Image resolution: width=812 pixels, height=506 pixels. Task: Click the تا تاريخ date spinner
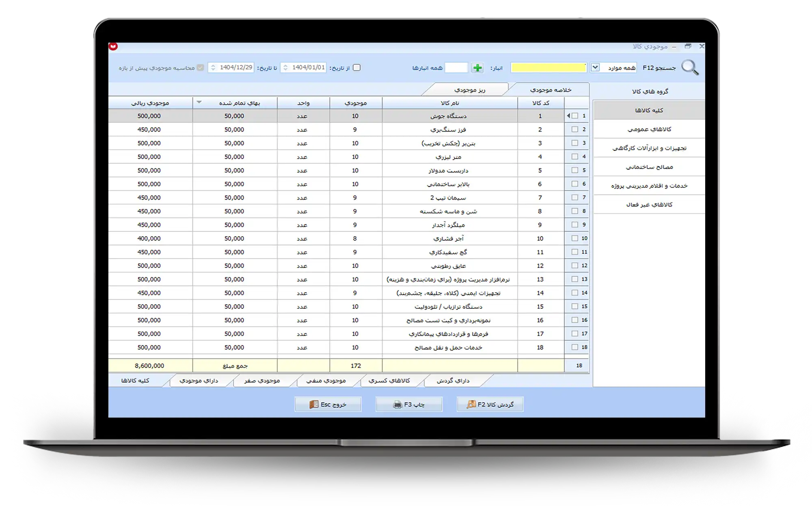pyautogui.click(x=213, y=67)
